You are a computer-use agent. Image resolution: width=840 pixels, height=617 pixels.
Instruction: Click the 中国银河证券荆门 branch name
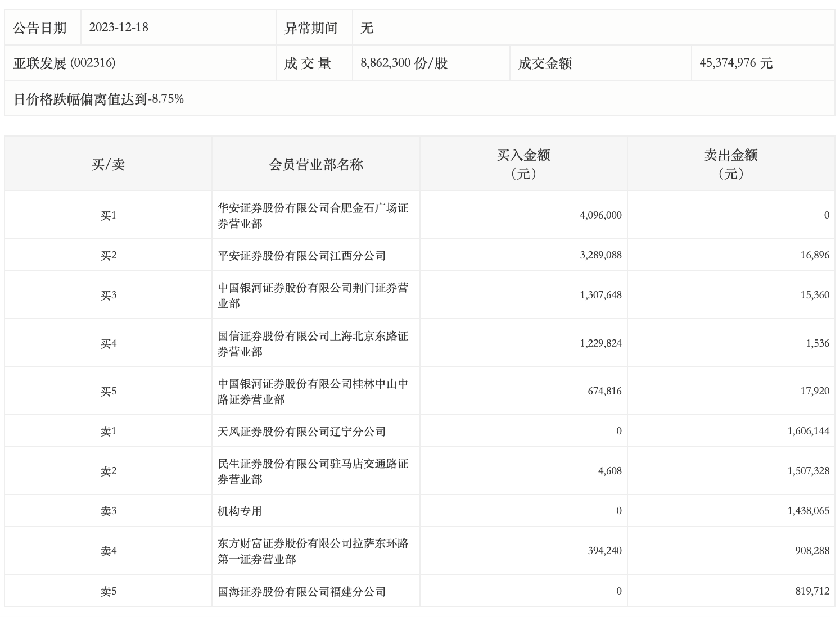(313, 296)
